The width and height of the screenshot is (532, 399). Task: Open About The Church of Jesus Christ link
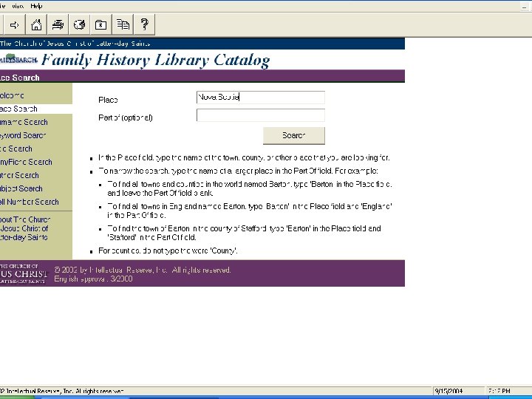(25, 228)
